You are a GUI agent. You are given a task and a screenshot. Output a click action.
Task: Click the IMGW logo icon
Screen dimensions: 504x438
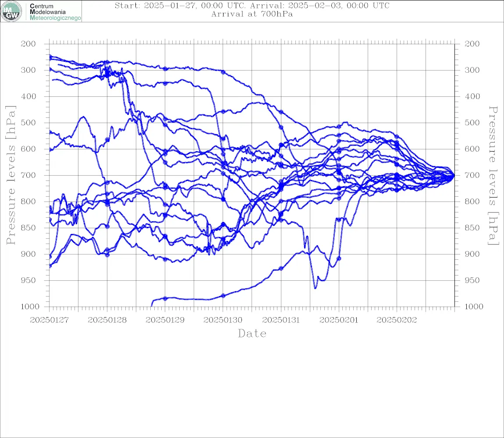[11, 11]
